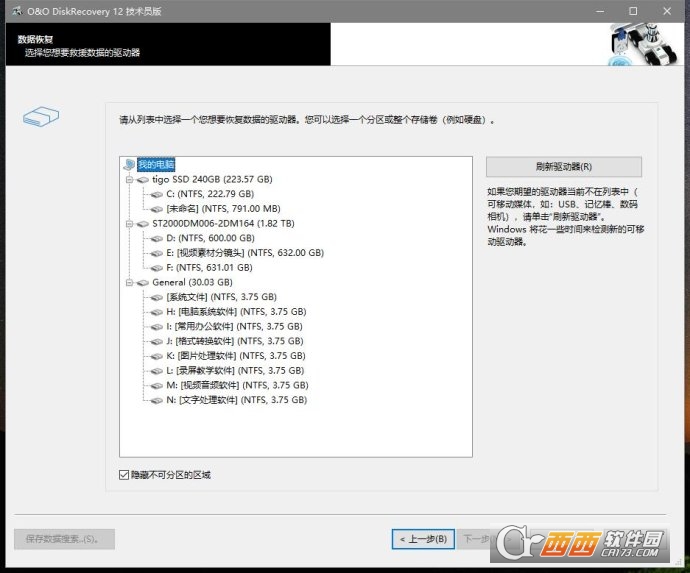Select row H: [电脑系统软件]

click(236, 312)
